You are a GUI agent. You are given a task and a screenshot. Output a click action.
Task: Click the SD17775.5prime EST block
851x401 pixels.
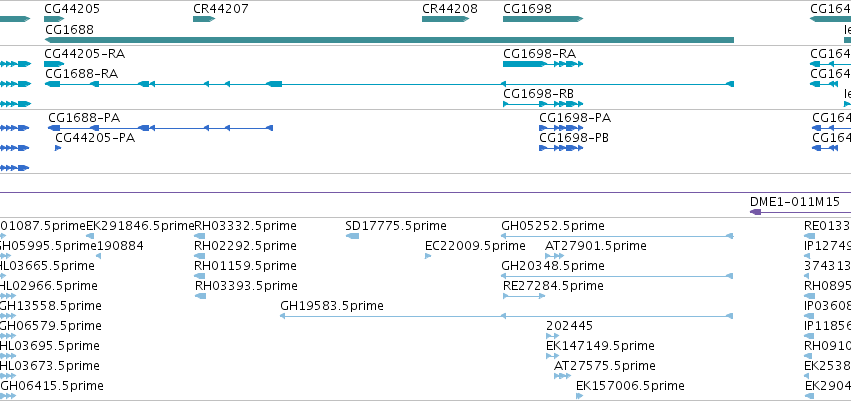click(x=352, y=236)
